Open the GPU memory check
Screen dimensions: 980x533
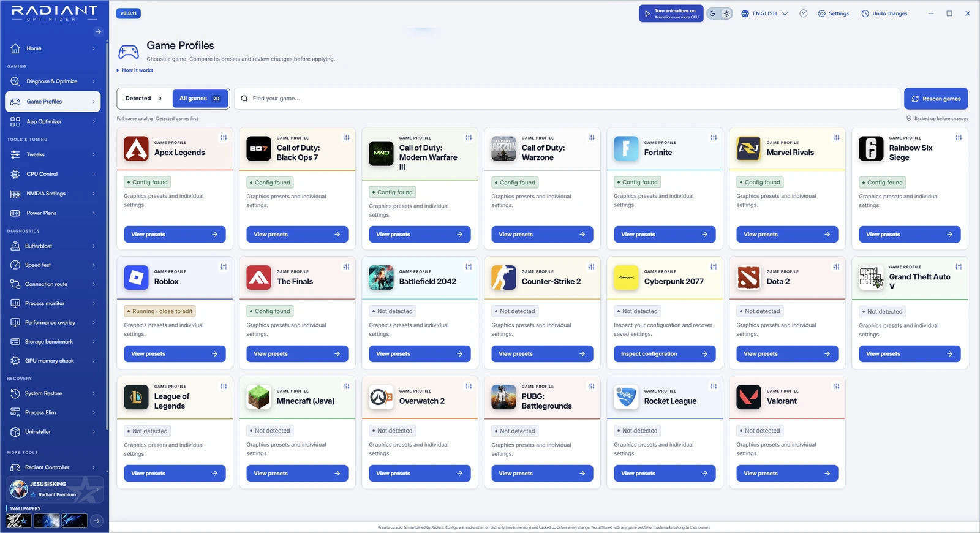click(x=53, y=361)
